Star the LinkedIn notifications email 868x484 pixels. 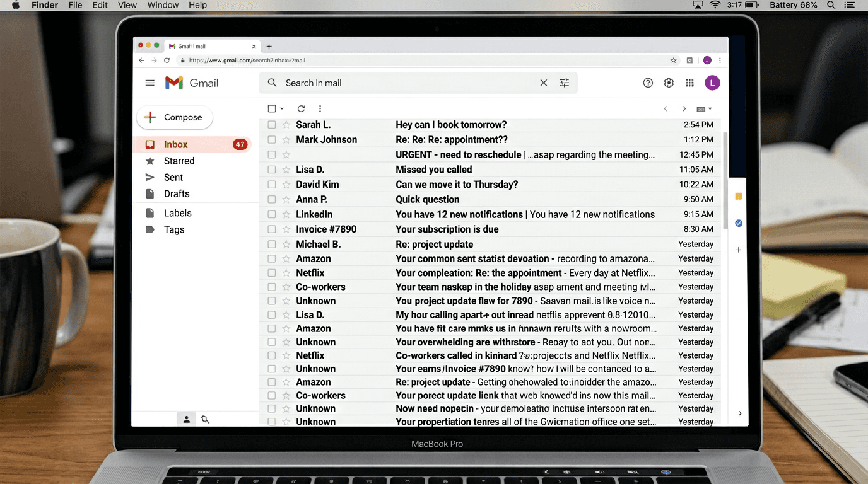coord(286,214)
